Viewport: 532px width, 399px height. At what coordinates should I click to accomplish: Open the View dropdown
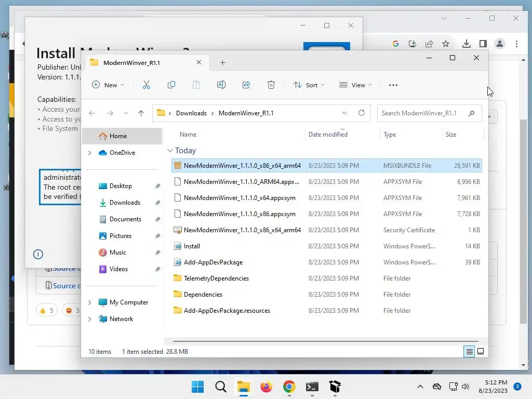(x=355, y=85)
